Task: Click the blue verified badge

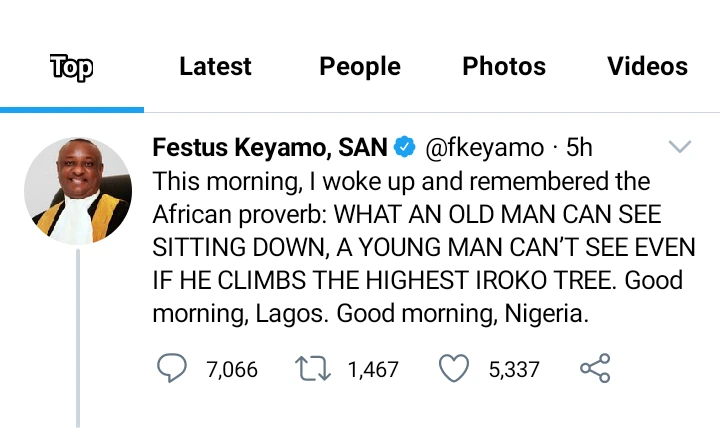Action: pos(405,147)
